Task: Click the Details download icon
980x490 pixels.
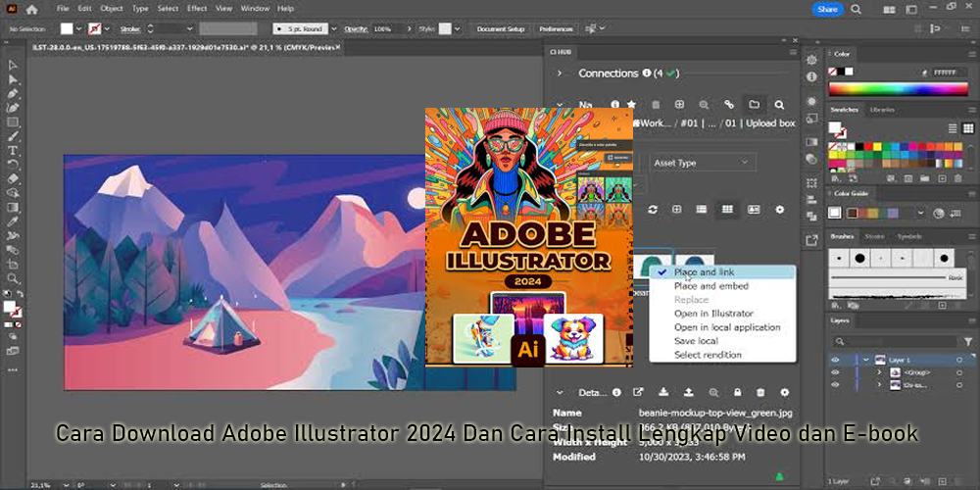Action: (x=663, y=393)
